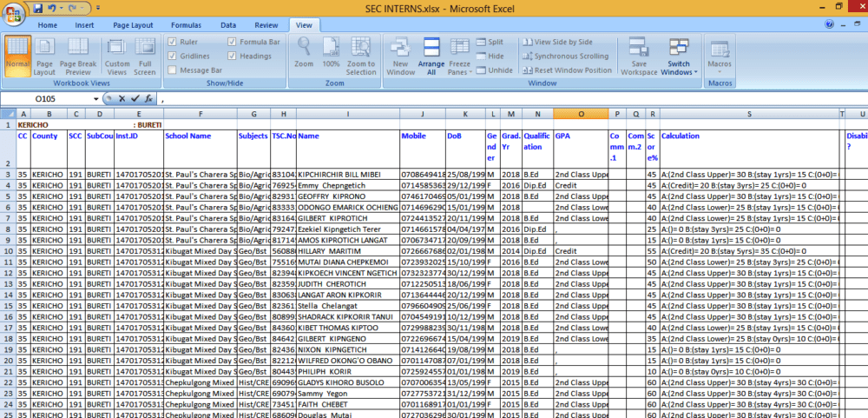Click the School Name header cell
This screenshot has width=868, height=418.
201,149
